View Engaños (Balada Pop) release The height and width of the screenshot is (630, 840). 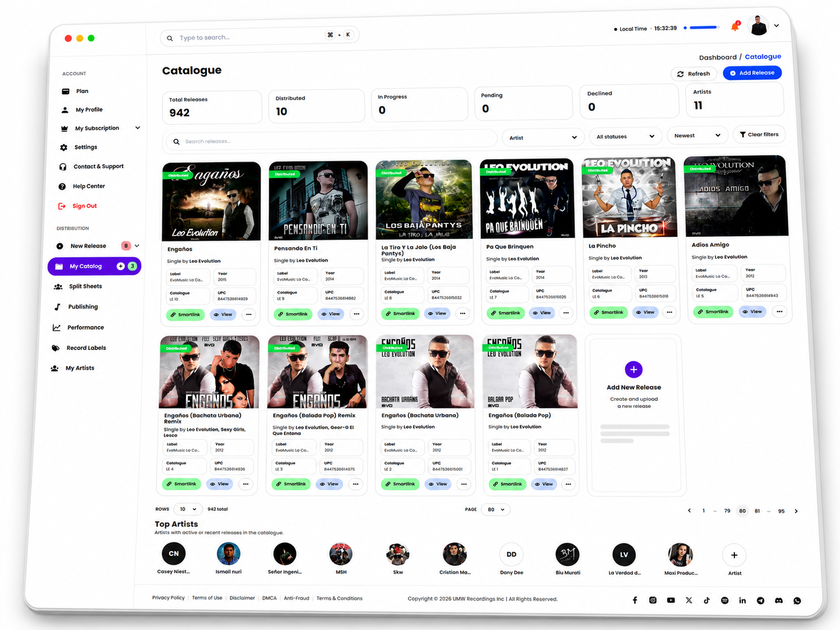pyautogui.click(x=544, y=484)
